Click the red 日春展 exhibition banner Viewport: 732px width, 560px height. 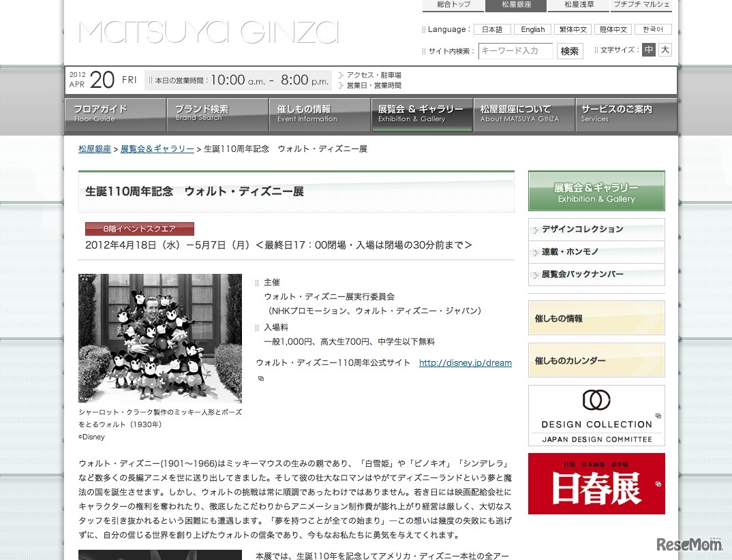(595, 483)
